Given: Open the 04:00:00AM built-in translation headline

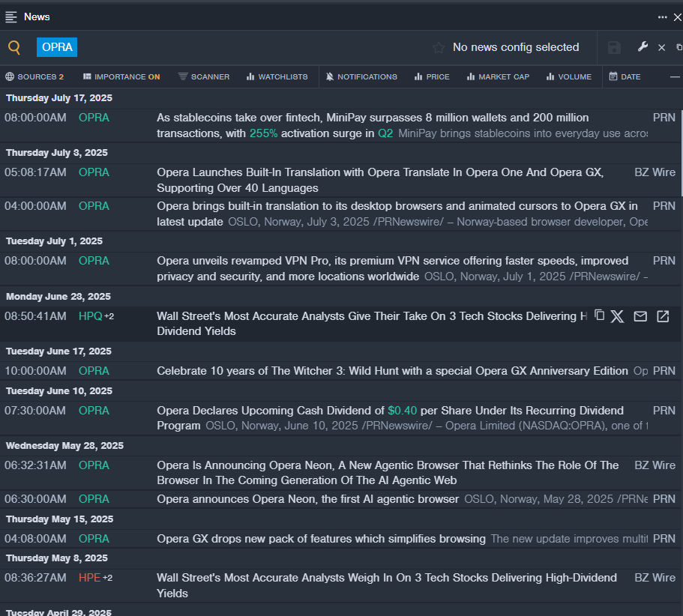Looking at the screenshot, I should (397, 214).
